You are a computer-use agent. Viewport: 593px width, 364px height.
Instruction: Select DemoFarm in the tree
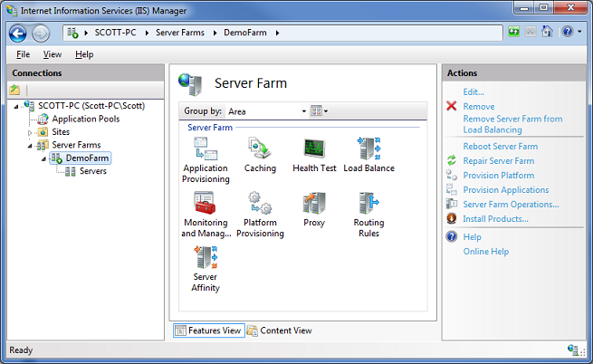87,158
